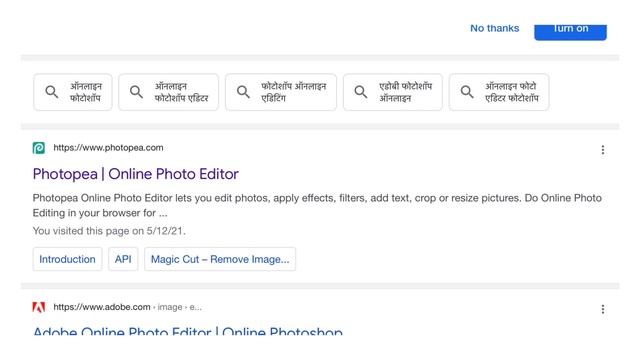Open the API sitelink
This screenshot has width=640, height=360.
click(123, 259)
